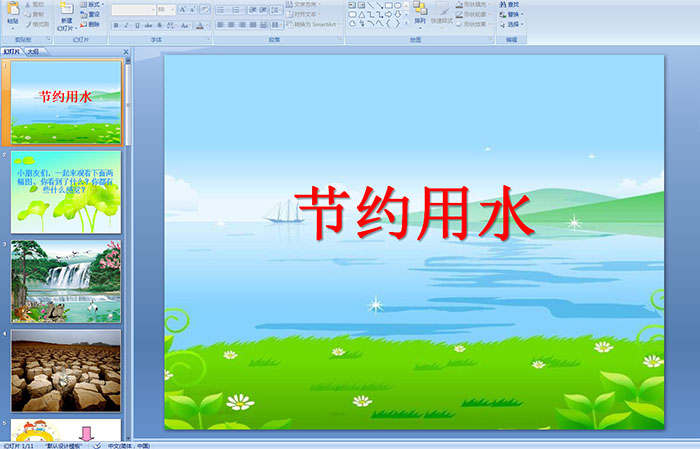Toggle Bold formatting
The height and width of the screenshot is (449, 700).
(116, 25)
